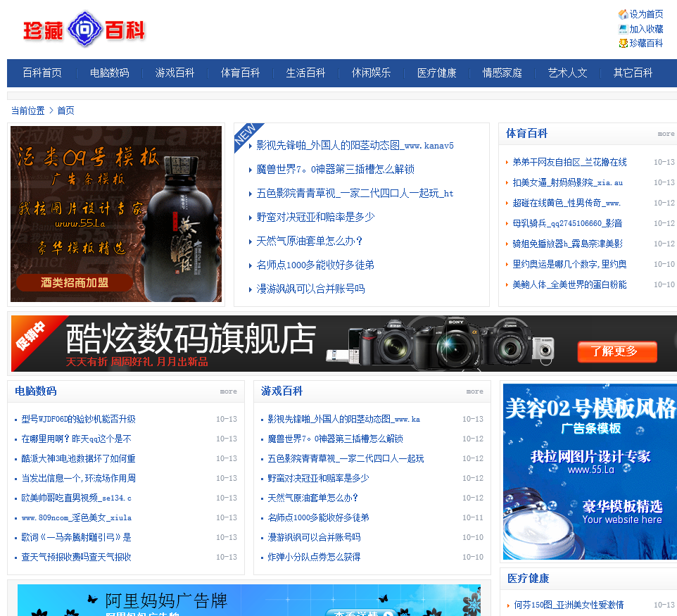The height and width of the screenshot is (616, 677).
Task: Click more in the 体育百科 panel
Action: coord(666,134)
